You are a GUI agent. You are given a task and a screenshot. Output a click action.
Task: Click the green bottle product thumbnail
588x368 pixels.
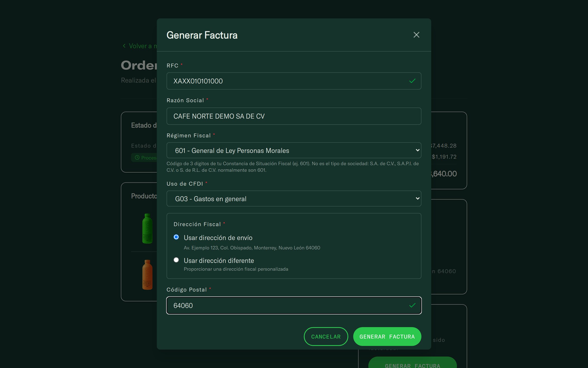pos(147,228)
